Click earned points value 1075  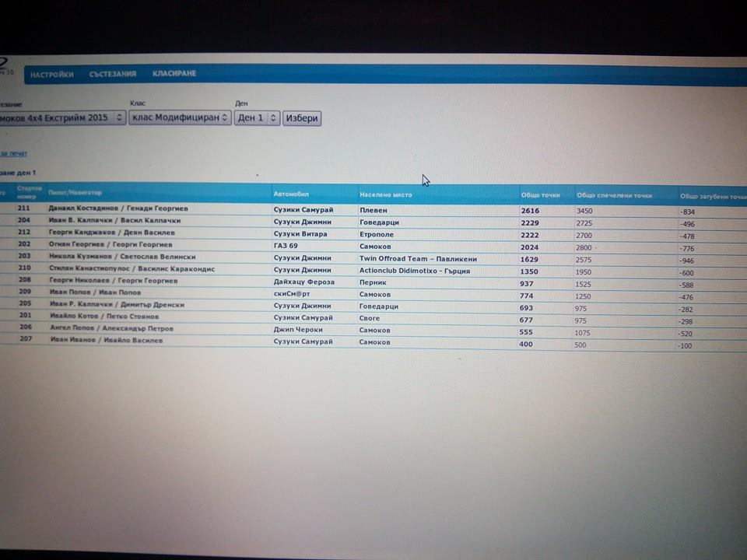coord(582,333)
